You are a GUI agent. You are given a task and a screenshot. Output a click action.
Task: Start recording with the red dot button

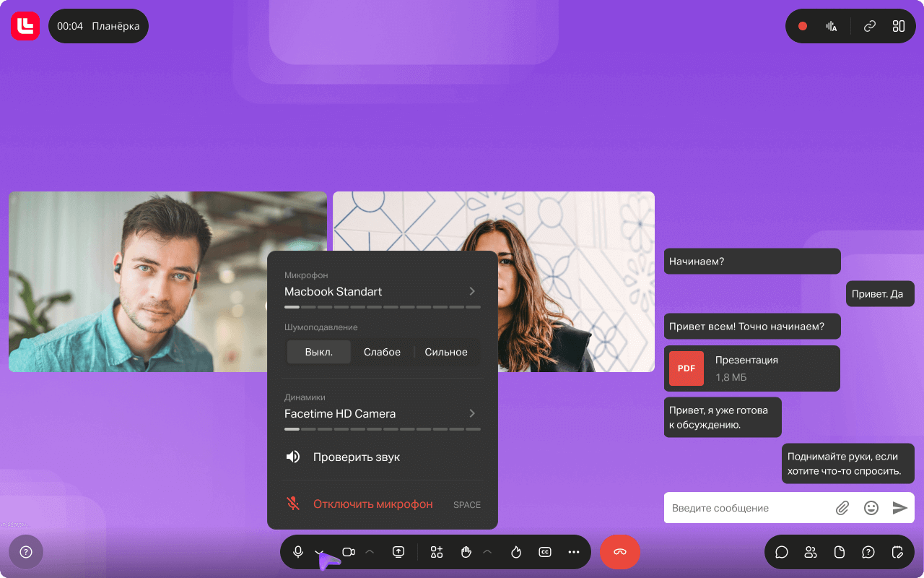(803, 26)
